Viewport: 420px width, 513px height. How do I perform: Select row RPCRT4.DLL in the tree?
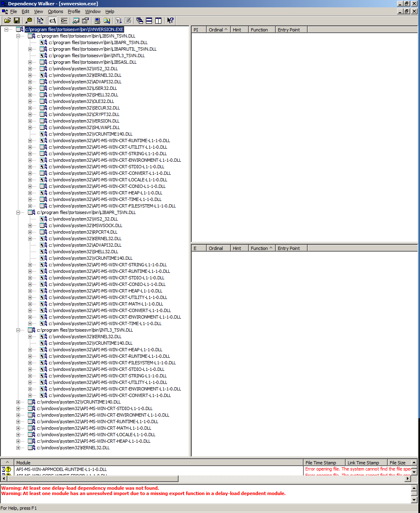[83, 232]
